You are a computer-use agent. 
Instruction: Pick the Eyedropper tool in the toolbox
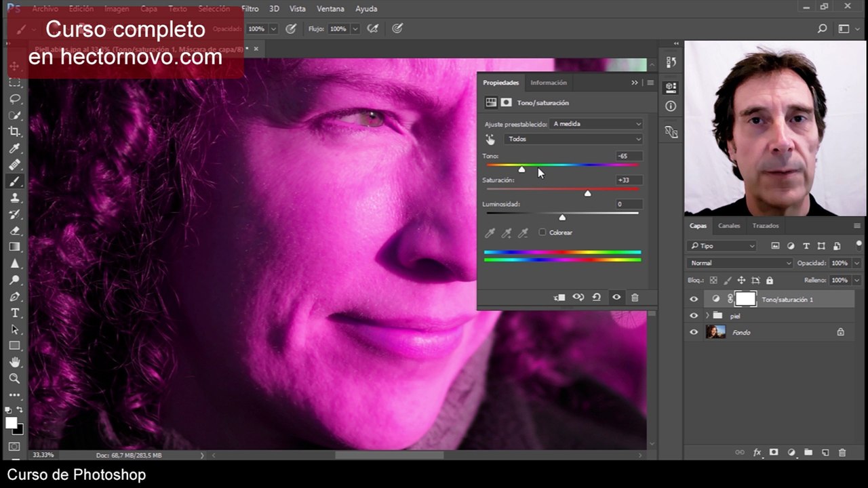[15, 148]
